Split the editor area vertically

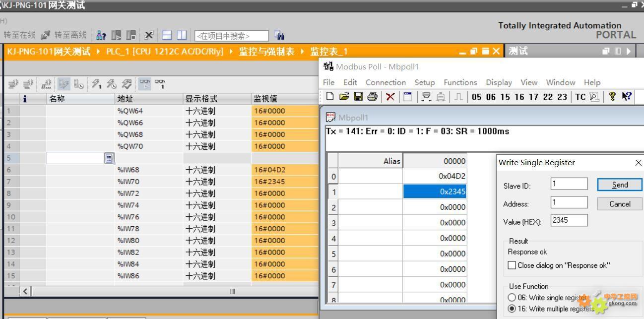click(182, 35)
